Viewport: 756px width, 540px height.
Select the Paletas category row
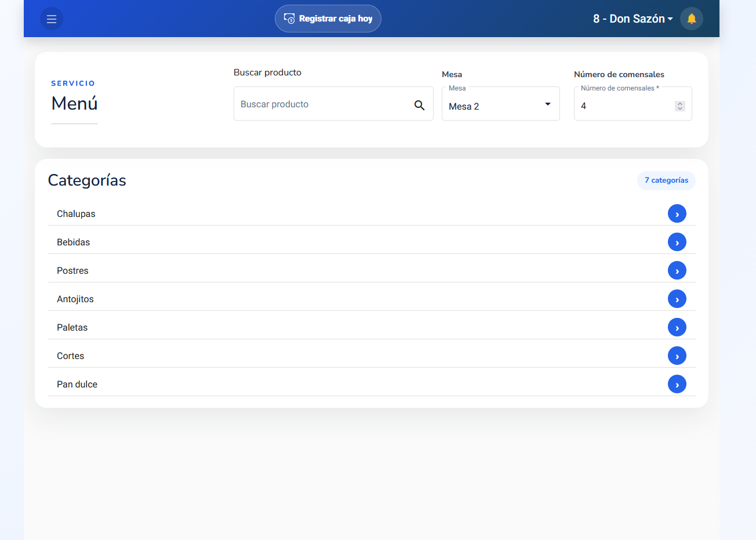click(x=372, y=327)
